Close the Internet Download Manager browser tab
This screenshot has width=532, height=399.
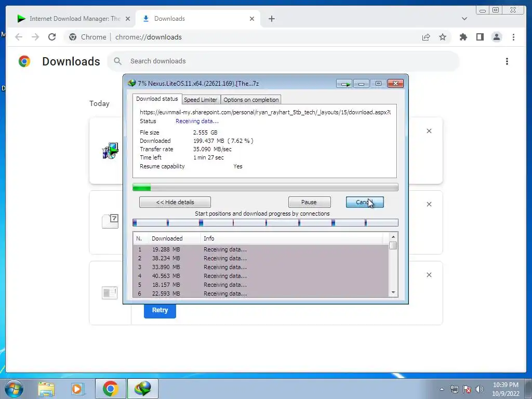(x=128, y=19)
